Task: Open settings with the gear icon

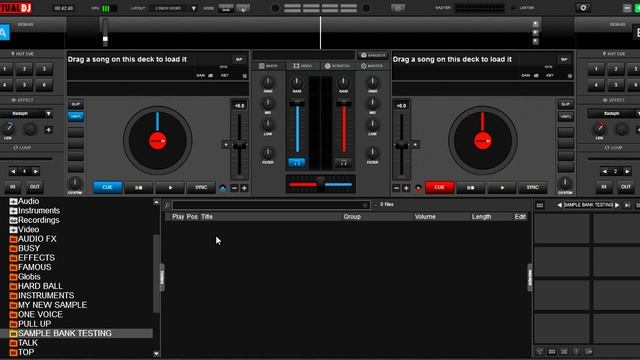Action: pos(583,8)
